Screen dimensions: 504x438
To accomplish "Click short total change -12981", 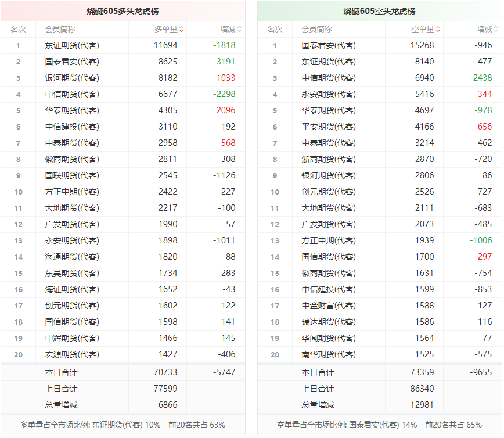I will point(420,405).
